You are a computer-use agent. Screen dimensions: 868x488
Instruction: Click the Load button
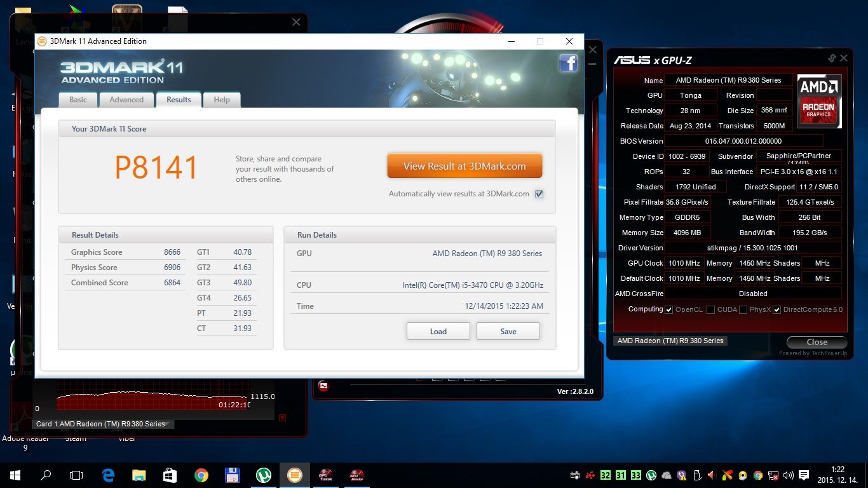pos(438,332)
